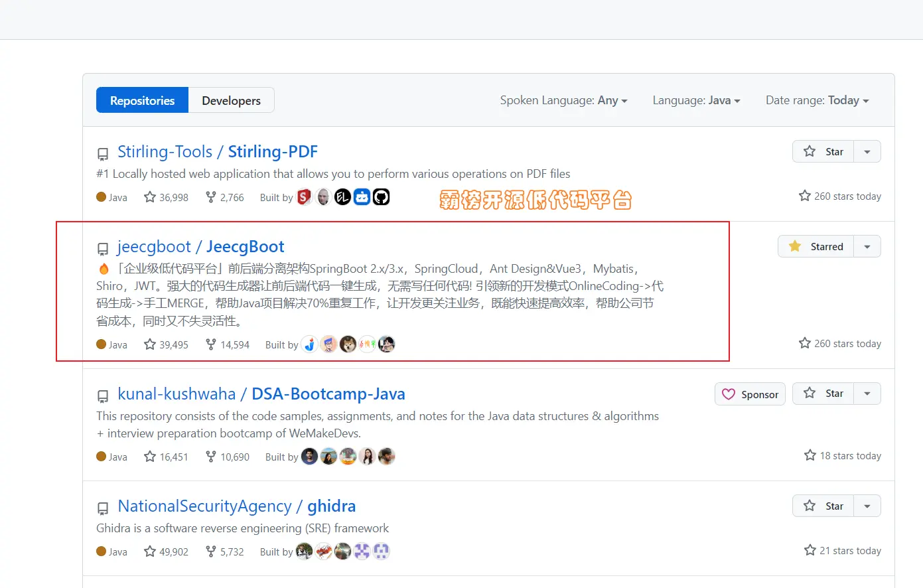923x588 pixels.
Task: Open the Date range: Today dropdown
Action: tap(817, 100)
